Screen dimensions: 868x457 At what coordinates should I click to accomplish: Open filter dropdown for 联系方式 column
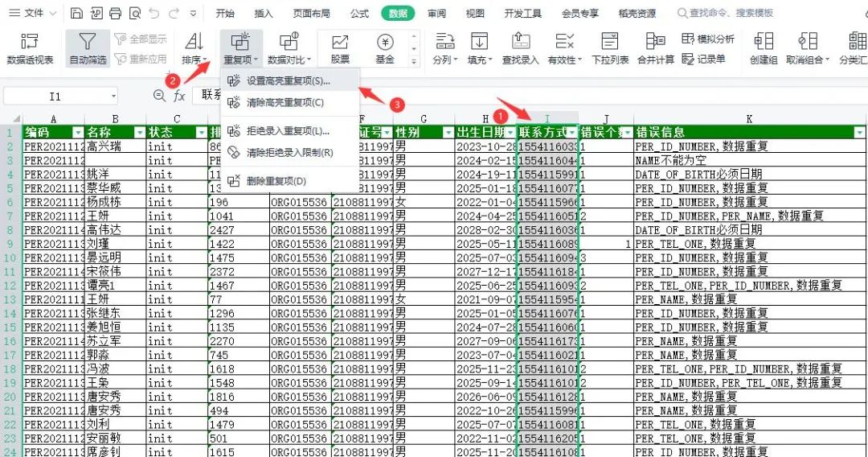click(572, 133)
